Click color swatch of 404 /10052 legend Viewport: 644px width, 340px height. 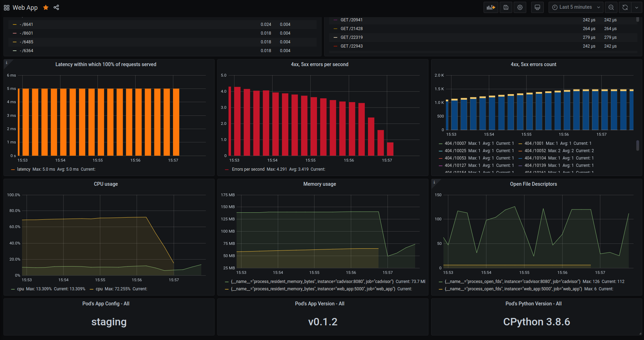(x=521, y=151)
